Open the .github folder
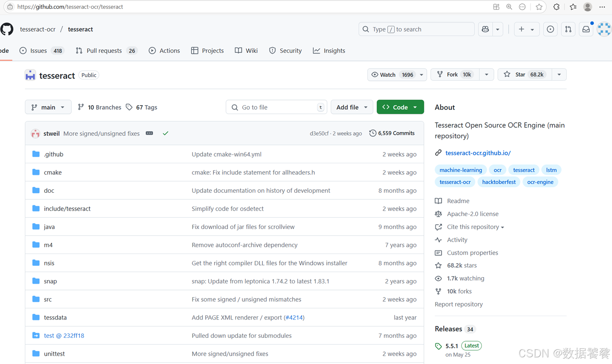The image size is (612, 364). click(x=54, y=154)
